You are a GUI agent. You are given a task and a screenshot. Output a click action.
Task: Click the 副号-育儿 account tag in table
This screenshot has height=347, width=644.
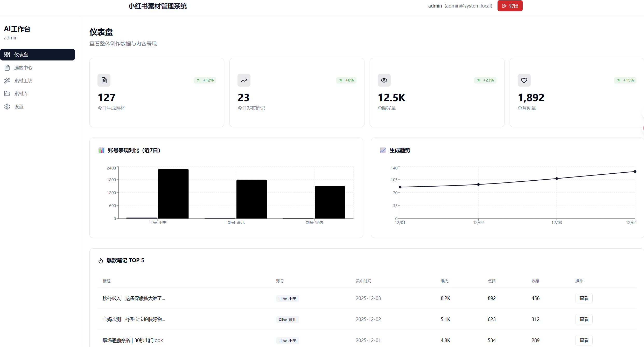click(287, 319)
